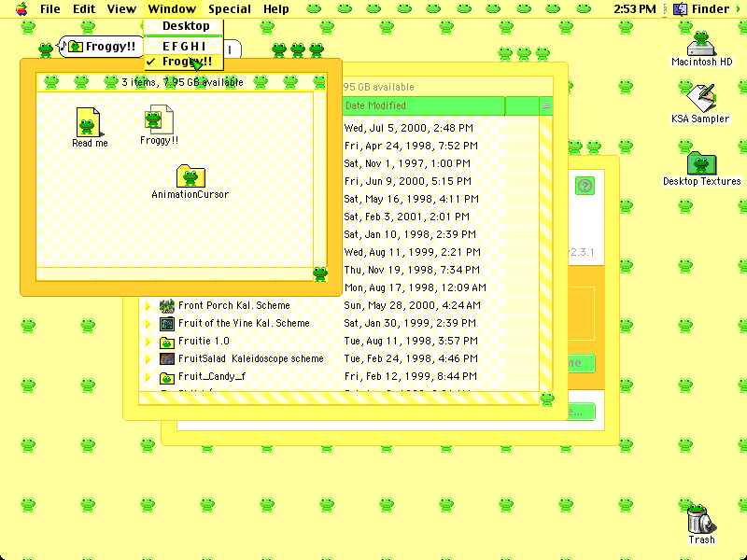
Task: Toggle sort order button in list window
Action: click(x=546, y=105)
